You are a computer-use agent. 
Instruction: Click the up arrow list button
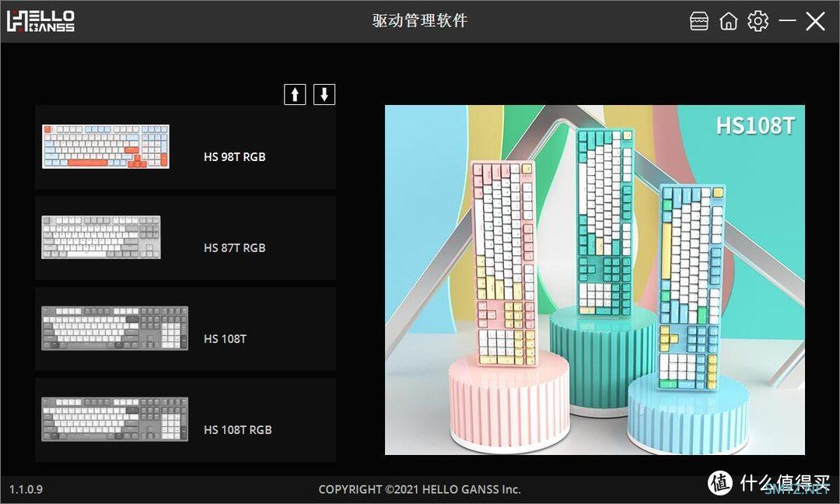coord(295,94)
